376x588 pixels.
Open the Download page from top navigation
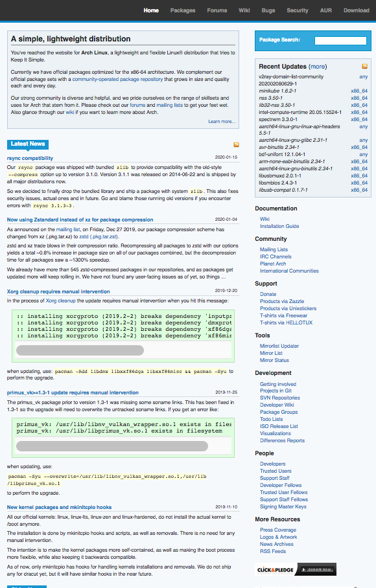coord(357,10)
